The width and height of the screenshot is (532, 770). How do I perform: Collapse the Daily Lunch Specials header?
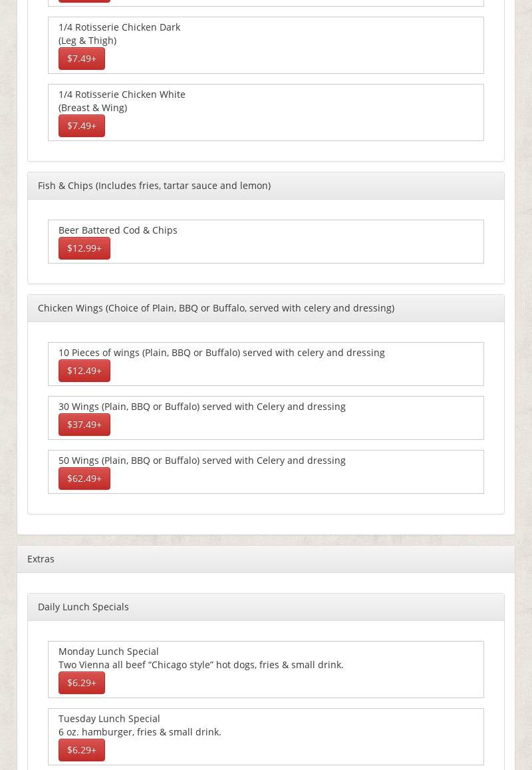click(x=83, y=607)
